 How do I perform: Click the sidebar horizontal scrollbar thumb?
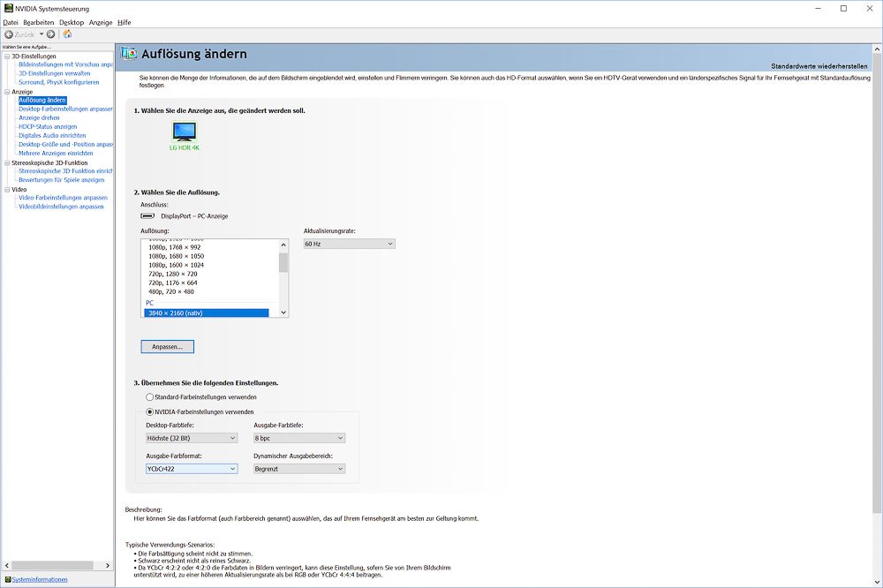52,565
